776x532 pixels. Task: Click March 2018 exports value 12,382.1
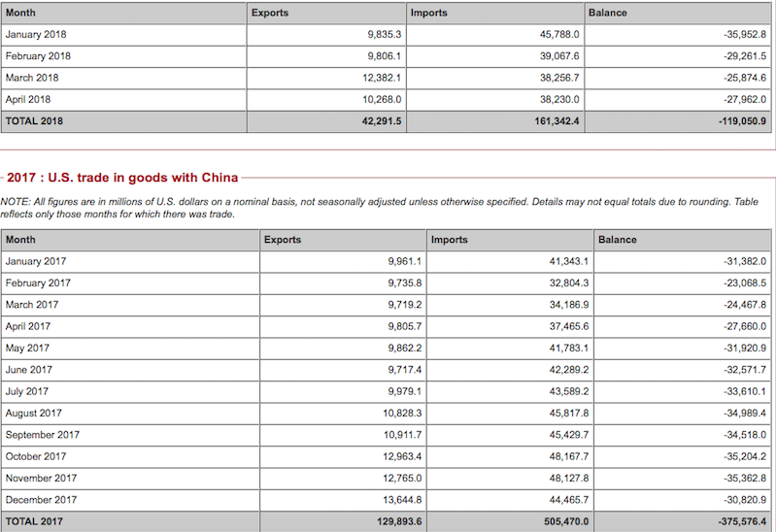point(382,79)
